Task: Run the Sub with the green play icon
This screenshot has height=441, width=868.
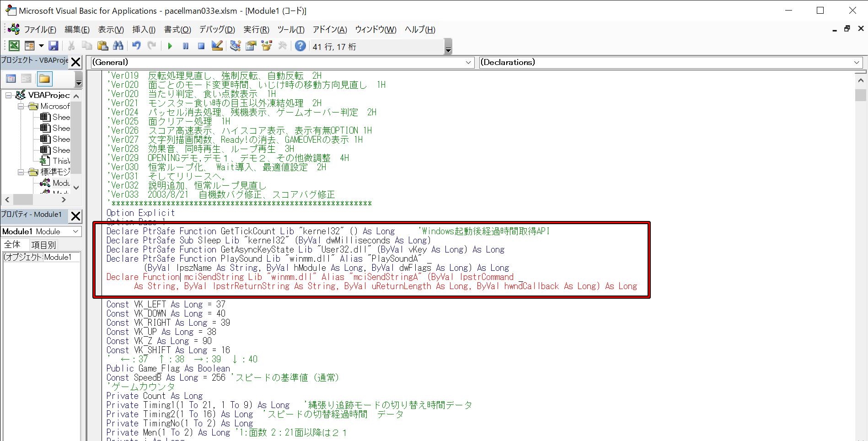Action: [169, 46]
